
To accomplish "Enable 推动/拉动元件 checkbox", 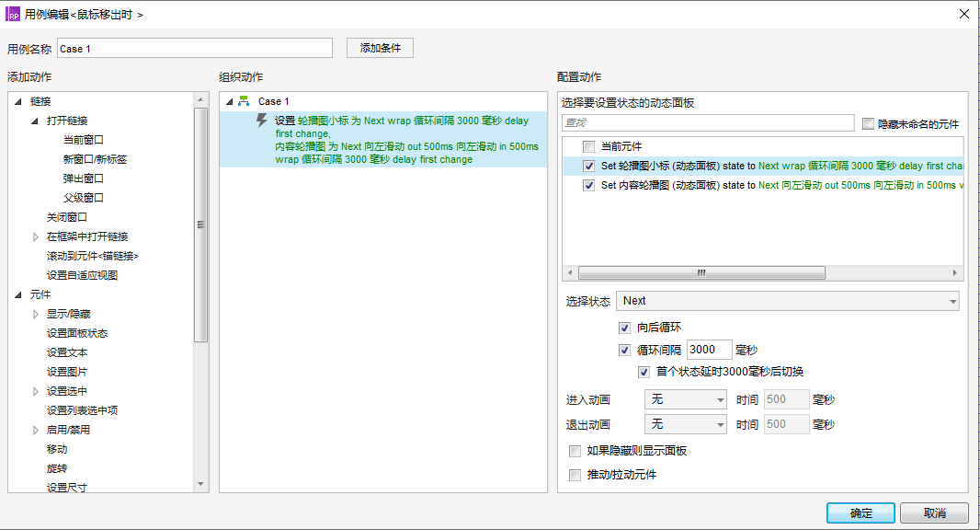I will tap(575, 475).
